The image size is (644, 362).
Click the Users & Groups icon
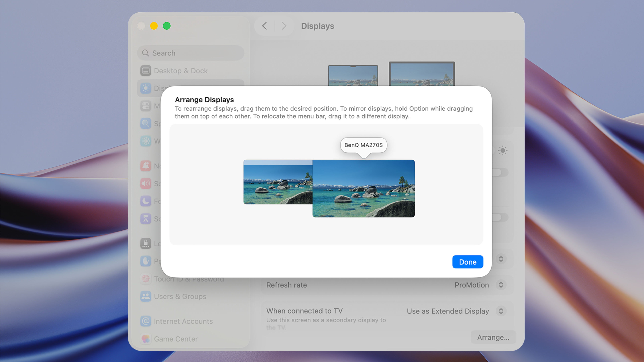click(146, 296)
